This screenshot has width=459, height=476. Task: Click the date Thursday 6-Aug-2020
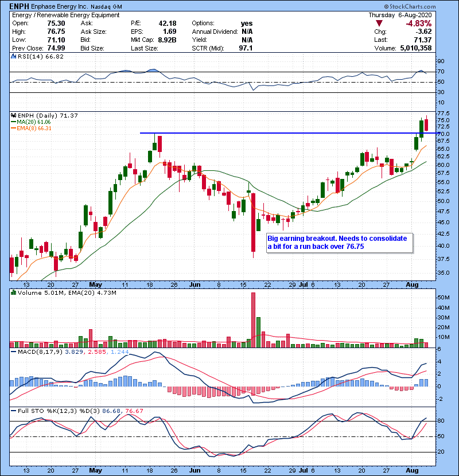[400, 15]
